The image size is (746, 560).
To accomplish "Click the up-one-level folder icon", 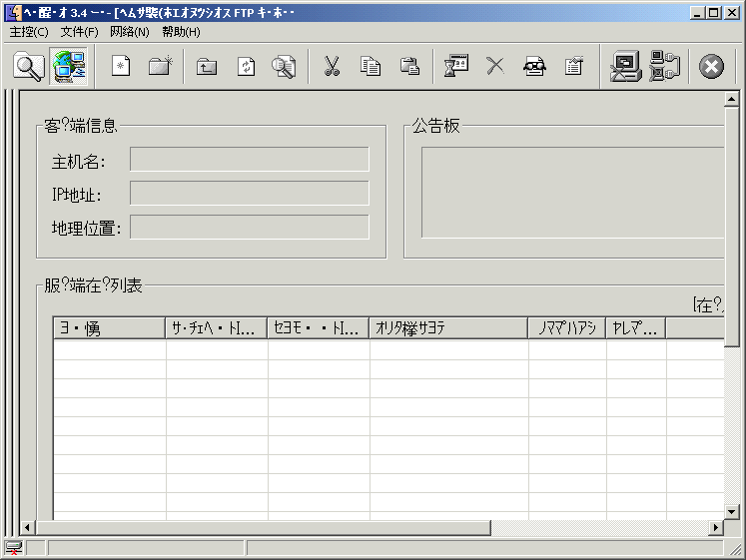I will (207, 67).
